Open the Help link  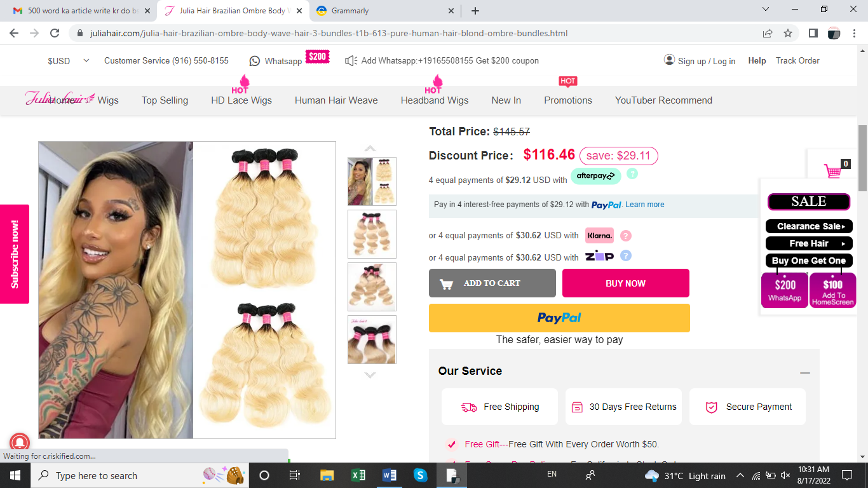[x=757, y=61]
